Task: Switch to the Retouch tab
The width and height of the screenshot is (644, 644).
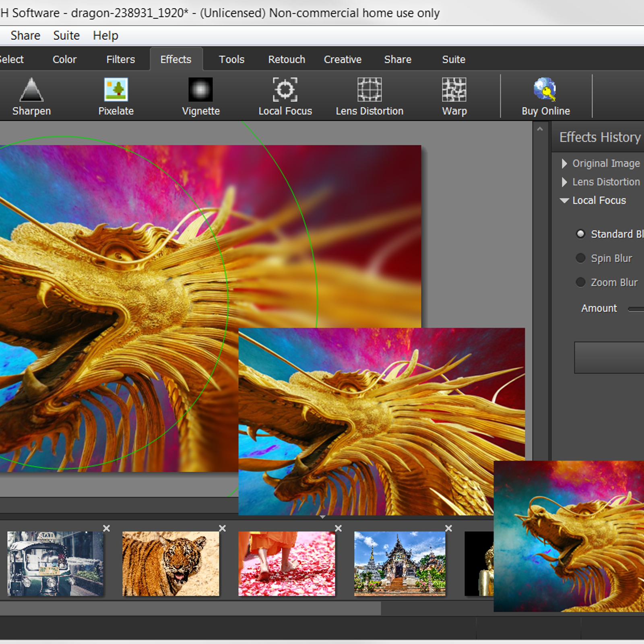Action: tap(287, 59)
